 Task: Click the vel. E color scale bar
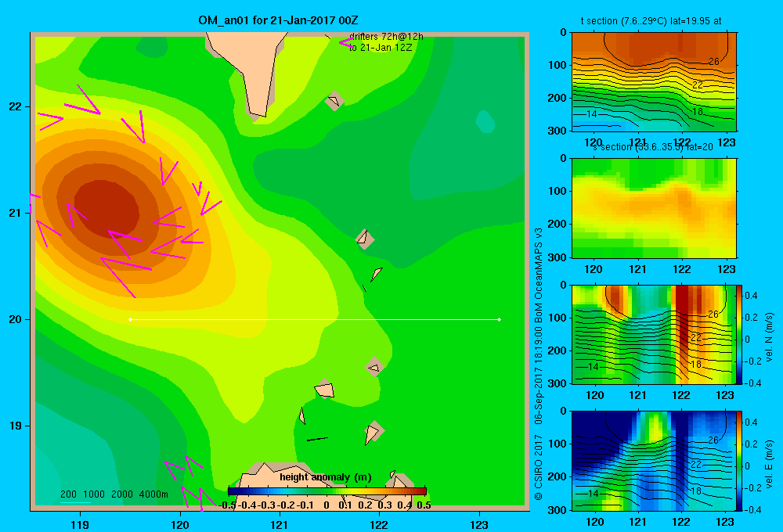(x=739, y=461)
